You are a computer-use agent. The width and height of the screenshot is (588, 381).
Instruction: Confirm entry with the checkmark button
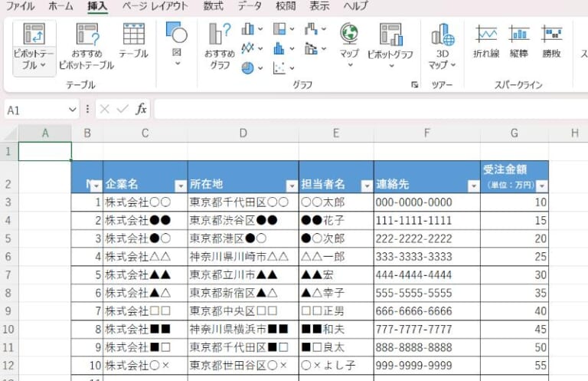pos(122,109)
